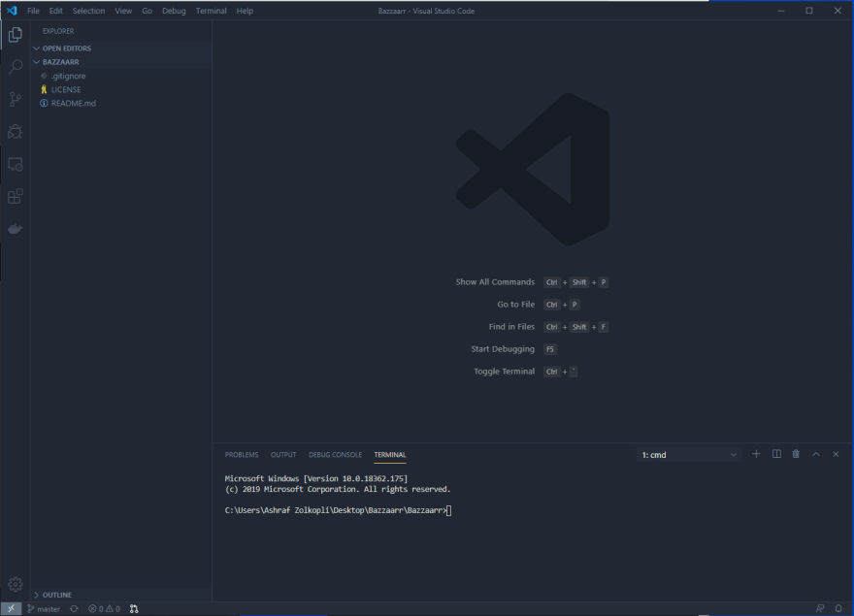The width and height of the screenshot is (854, 616).
Task: Maximize the panel with the up chevron
Action: pyautogui.click(x=816, y=454)
